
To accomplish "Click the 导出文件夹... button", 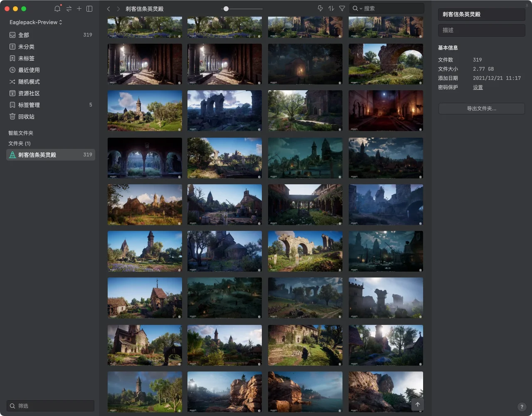I will pos(482,109).
